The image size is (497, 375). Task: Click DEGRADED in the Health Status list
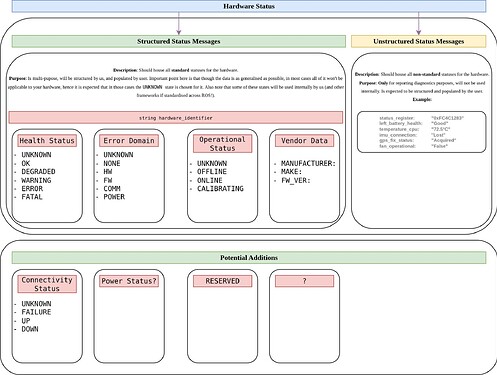click(x=38, y=172)
